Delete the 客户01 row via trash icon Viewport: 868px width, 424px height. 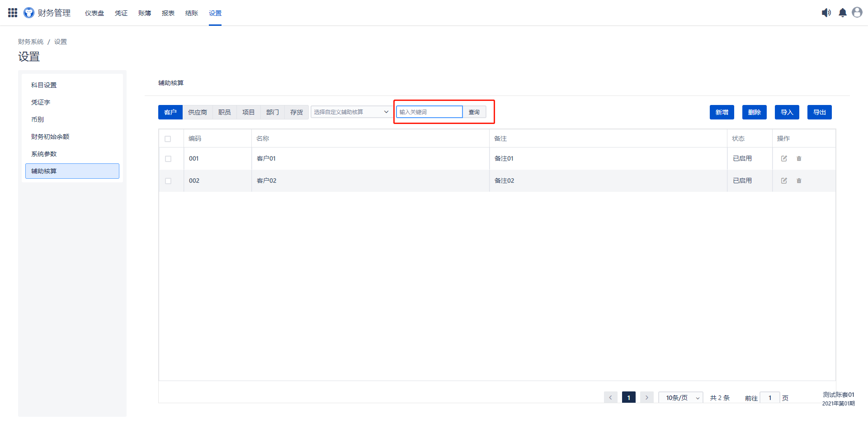click(x=799, y=158)
